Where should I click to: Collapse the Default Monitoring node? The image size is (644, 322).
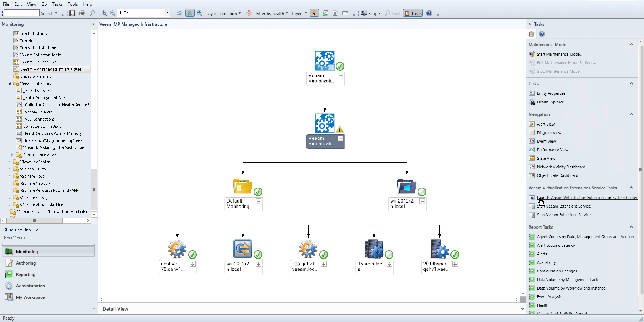[x=258, y=201]
